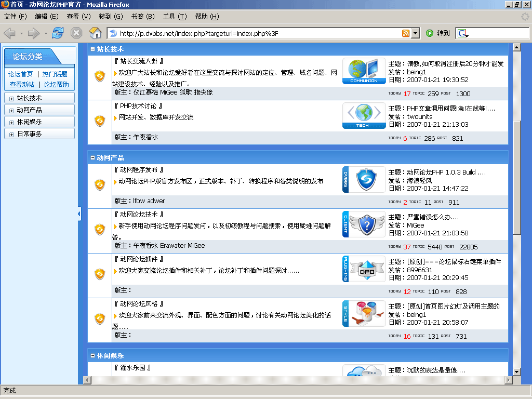Click the PLUG-INS DPO forum image
This screenshot has width=532, height=399.
coord(364,269)
